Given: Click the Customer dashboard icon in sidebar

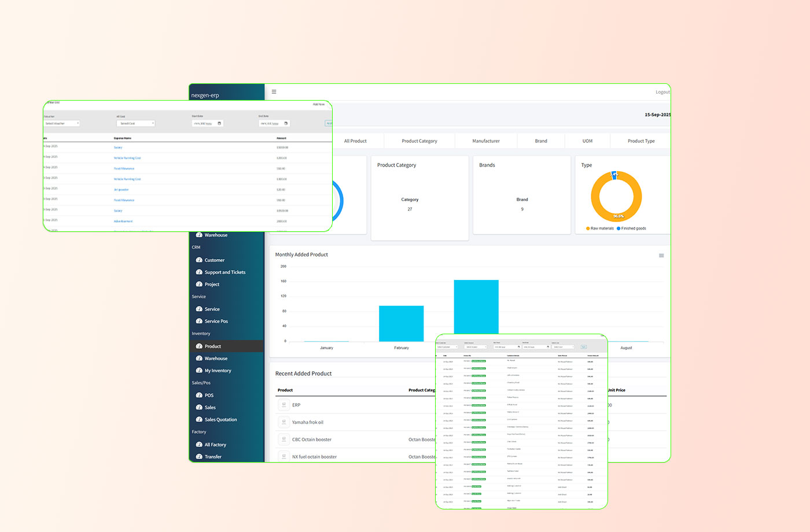Looking at the screenshot, I should [x=199, y=260].
